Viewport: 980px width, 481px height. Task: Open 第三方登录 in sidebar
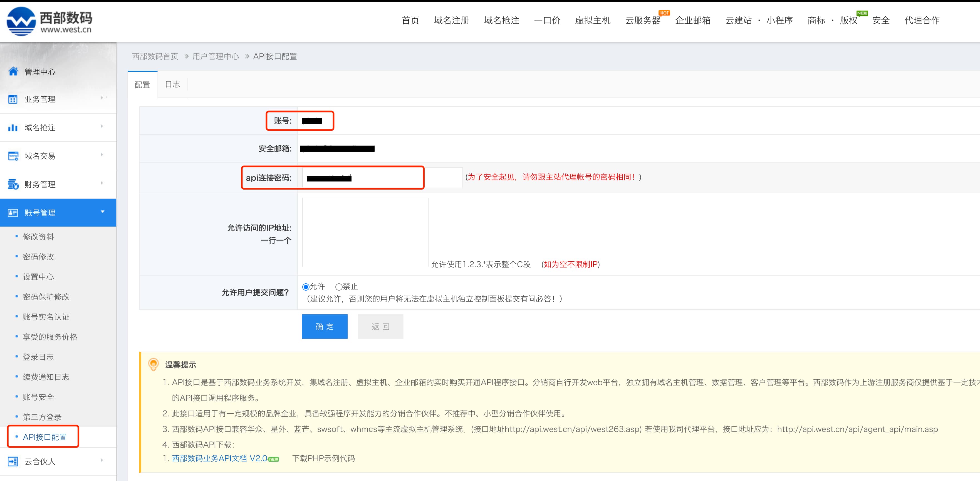click(x=42, y=417)
